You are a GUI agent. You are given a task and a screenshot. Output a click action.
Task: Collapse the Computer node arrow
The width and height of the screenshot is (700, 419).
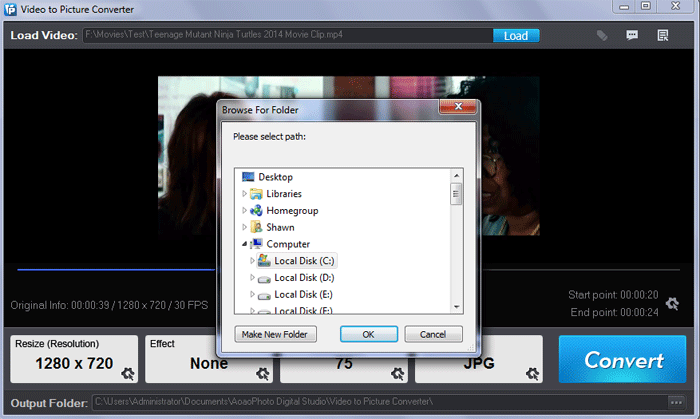click(244, 244)
